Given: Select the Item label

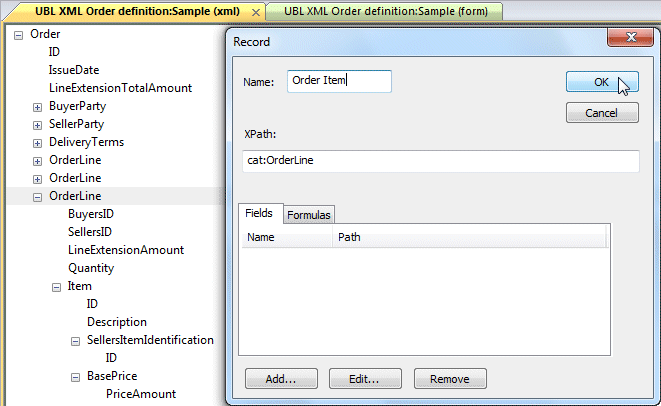Looking at the screenshot, I should point(79,286).
